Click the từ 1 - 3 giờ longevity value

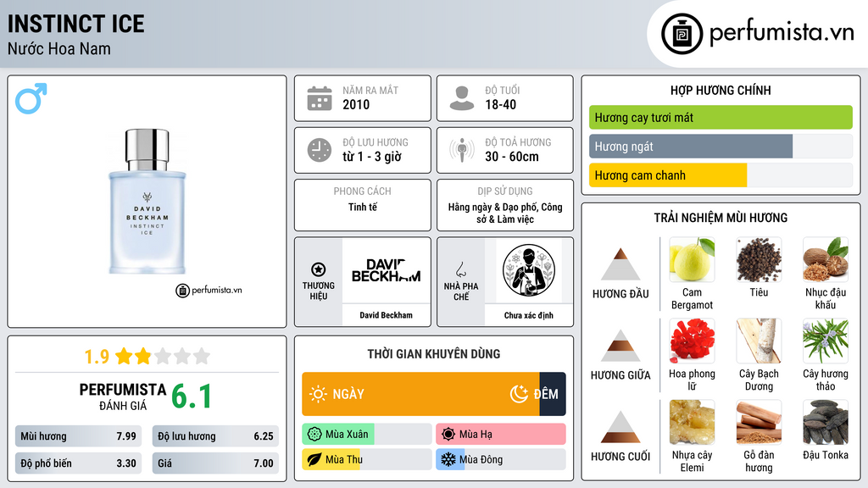pyautogui.click(x=372, y=157)
